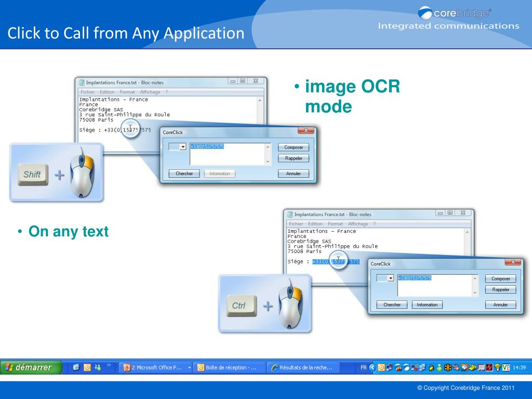
Task: Expand hidden tray icons with the round arrow
Action: [x=373, y=367]
